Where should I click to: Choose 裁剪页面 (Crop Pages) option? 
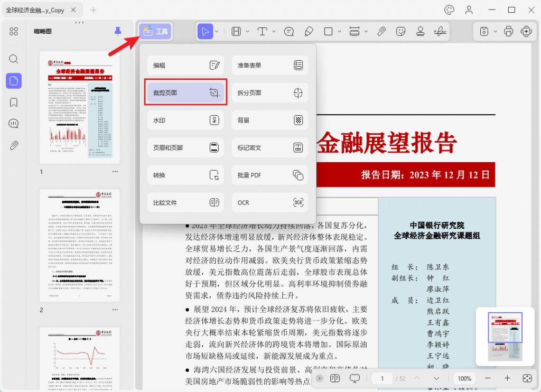(x=185, y=92)
